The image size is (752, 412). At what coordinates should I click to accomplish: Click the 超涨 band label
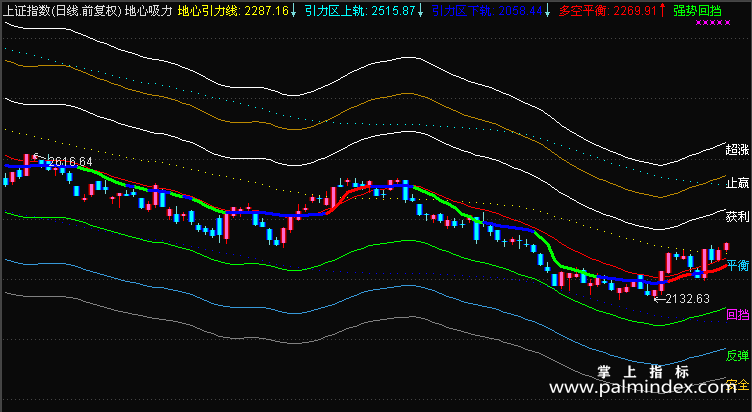tap(737, 150)
